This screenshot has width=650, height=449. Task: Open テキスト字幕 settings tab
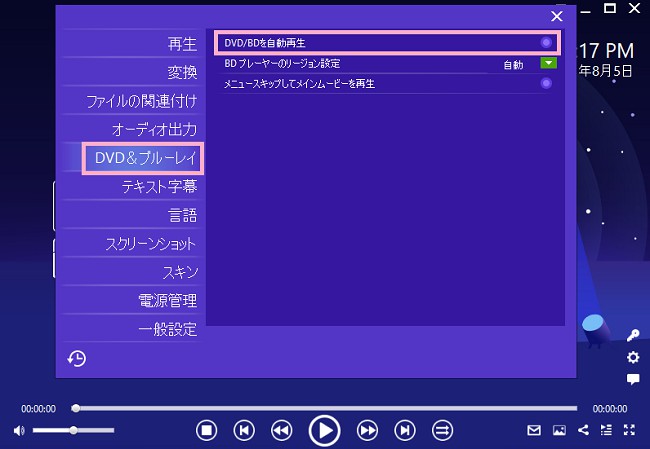[133, 187]
